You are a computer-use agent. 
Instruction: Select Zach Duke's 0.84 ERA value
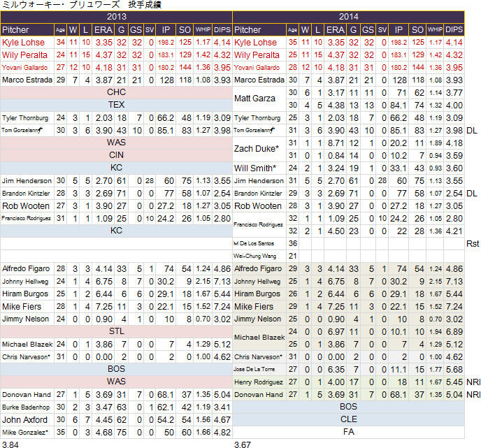336,156
